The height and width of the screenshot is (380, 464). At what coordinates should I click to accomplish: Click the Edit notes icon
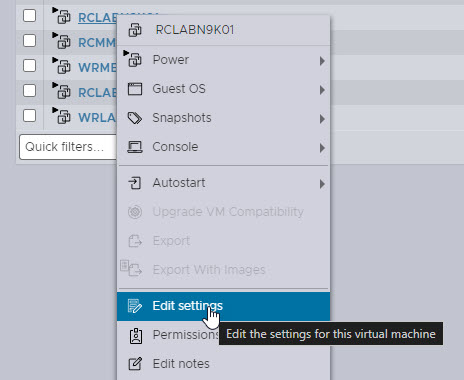point(135,364)
